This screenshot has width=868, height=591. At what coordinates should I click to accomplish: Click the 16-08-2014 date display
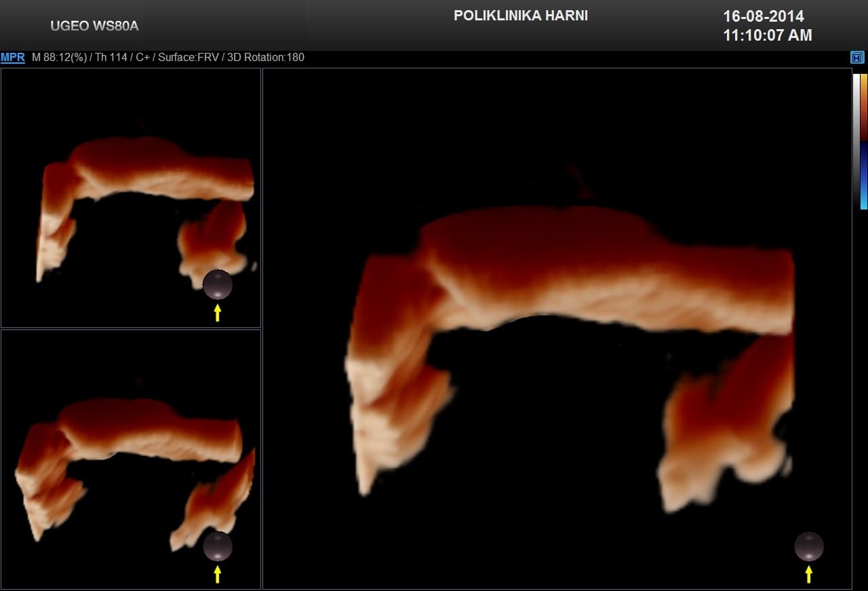(x=763, y=16)
